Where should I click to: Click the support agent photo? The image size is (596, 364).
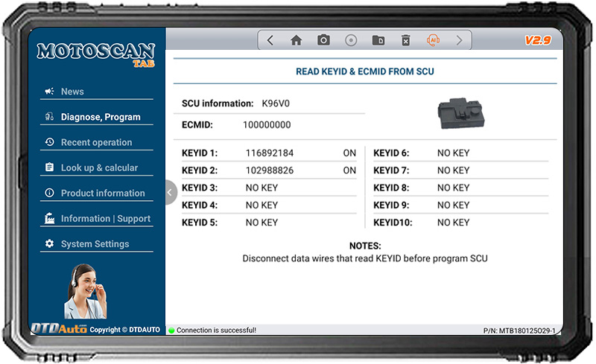85,292
